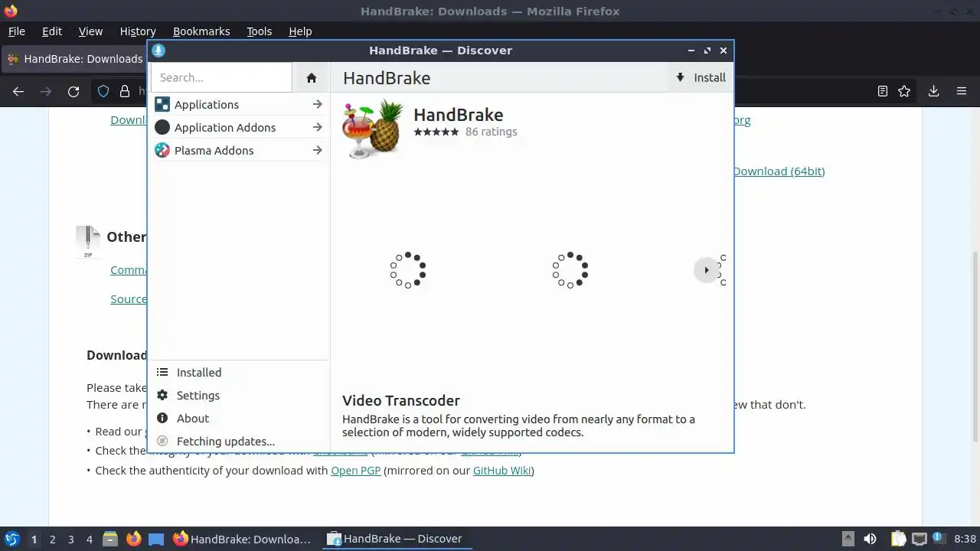
Task: Click the 86 ratings text
Action: pos(492,132)
